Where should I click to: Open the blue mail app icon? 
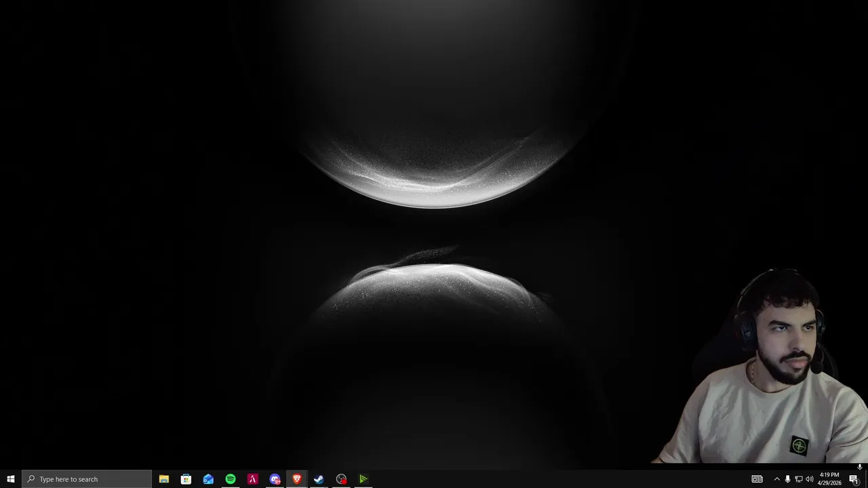pos(208,479)
